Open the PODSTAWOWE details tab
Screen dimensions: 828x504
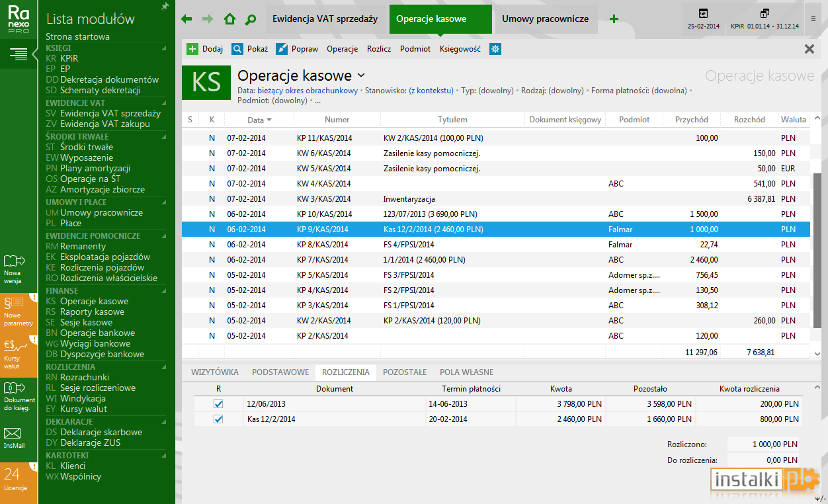tap(280, 372)
